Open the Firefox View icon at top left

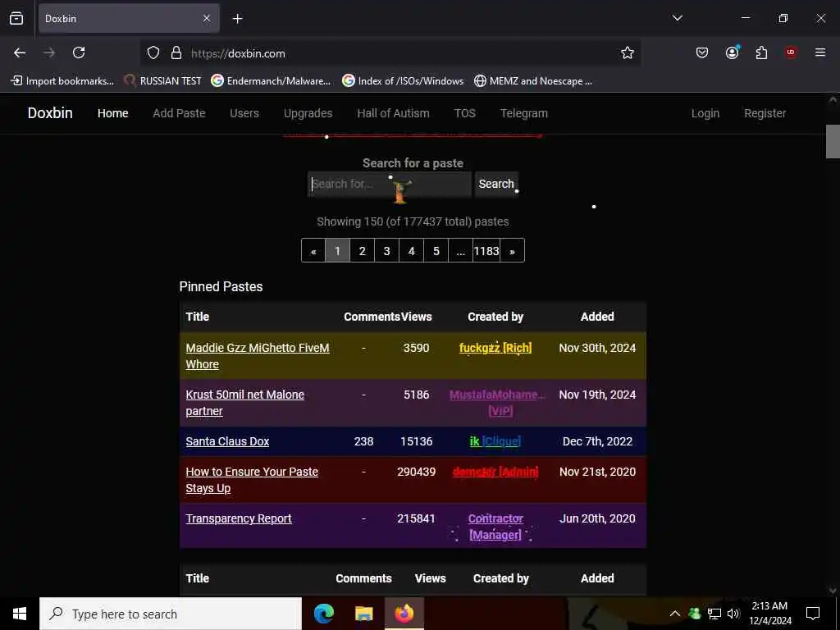point(16,19)
